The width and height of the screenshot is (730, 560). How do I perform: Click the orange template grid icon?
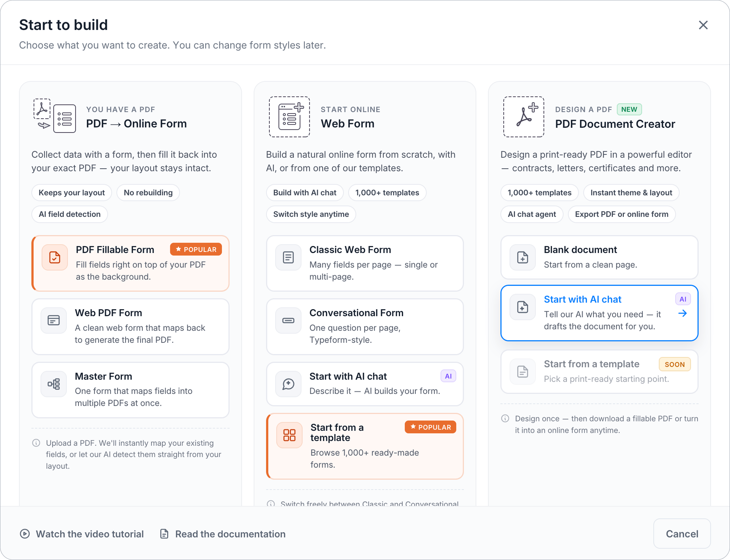coord(289,435)
